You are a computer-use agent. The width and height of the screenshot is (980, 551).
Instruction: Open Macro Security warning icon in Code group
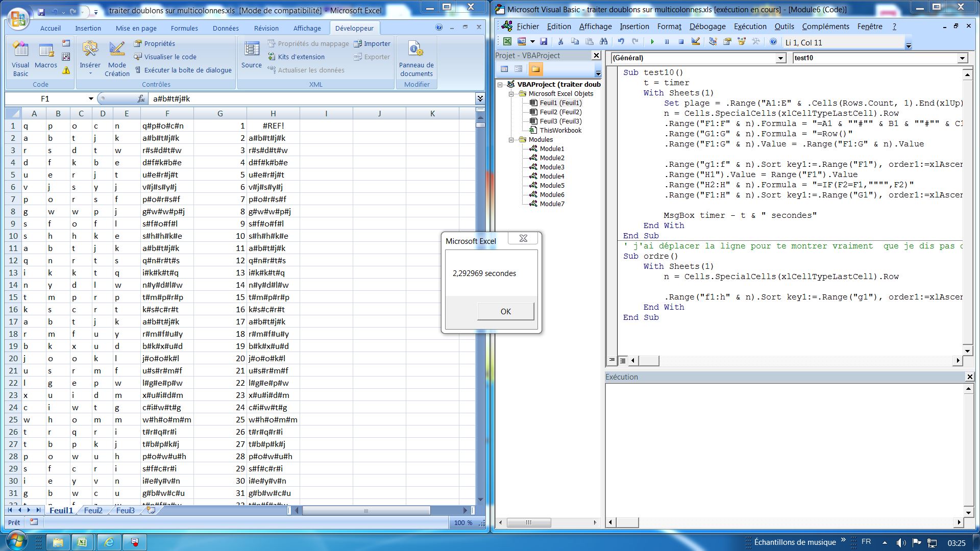[x=66, y=70]
